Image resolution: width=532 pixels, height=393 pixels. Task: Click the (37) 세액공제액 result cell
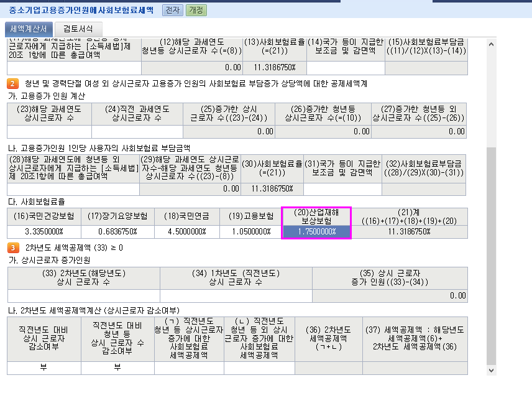[415, 368]
